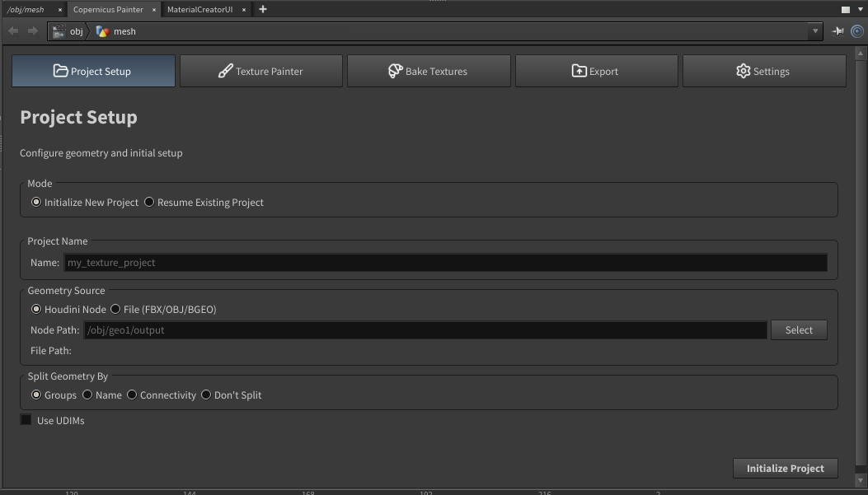Click the Select button for Node Path
This screenshot has width=868, height=495.
coord(799,329)
